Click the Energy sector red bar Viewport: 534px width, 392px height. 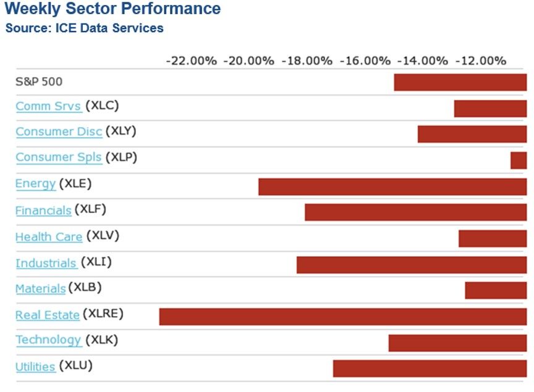392,186
